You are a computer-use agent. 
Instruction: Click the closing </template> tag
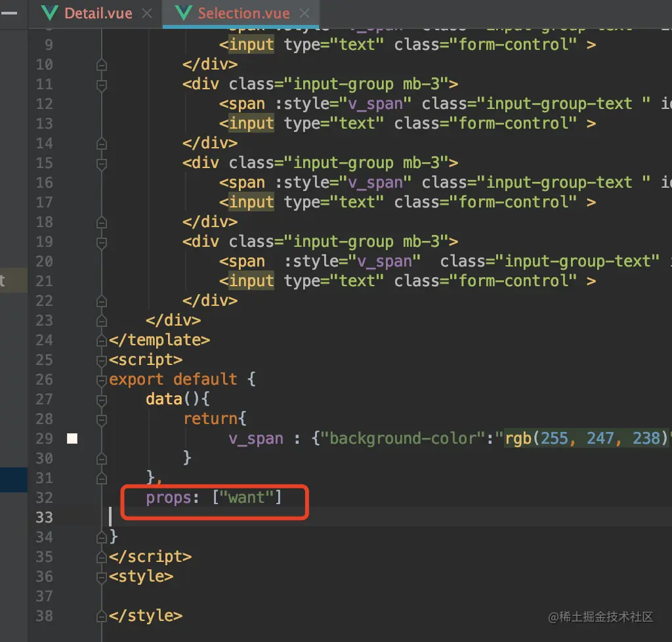pos(159,340)
